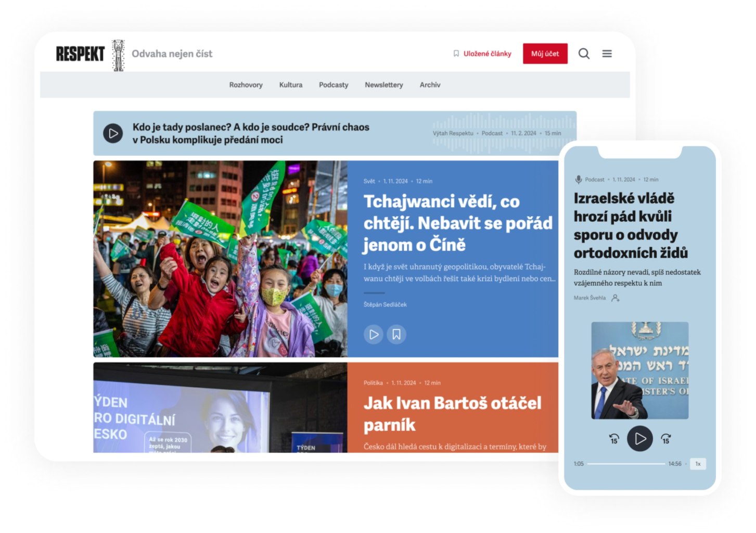Open the search magnifier icon
756x533 pixels.
tap(584, 54)
